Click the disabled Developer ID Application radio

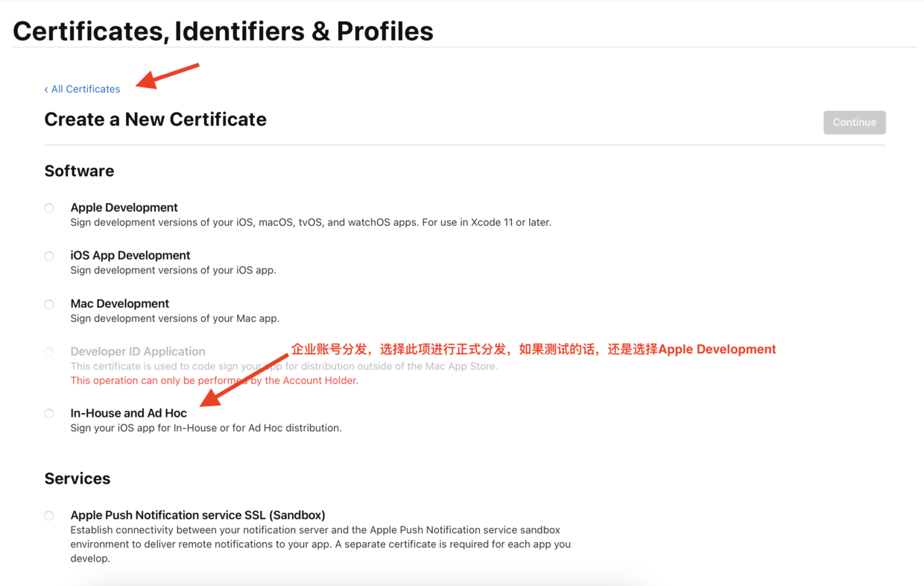click(x=49, y=352)
